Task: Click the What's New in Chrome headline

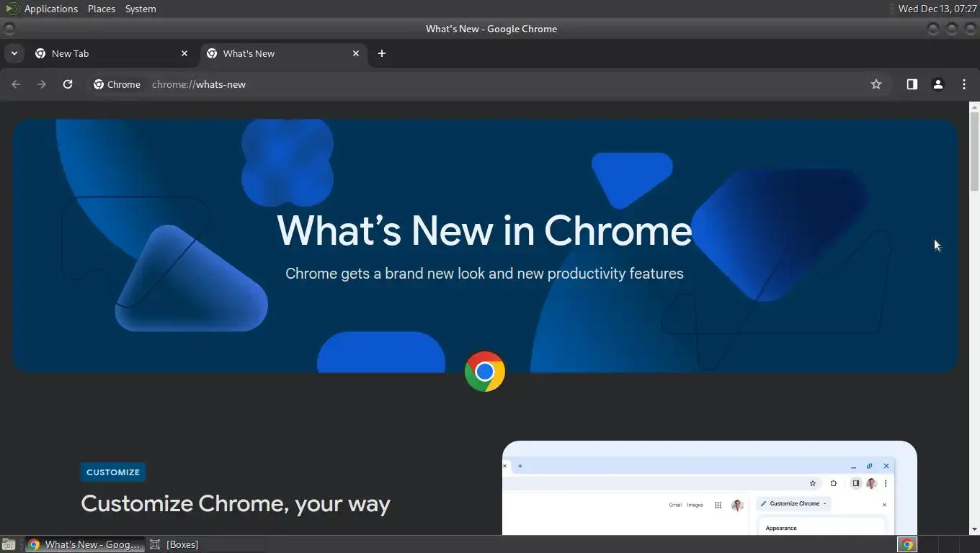Action: [484, 230]
